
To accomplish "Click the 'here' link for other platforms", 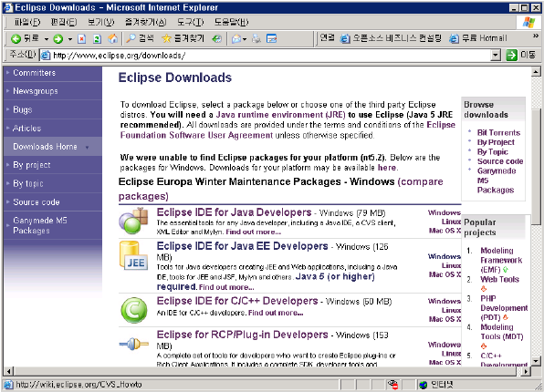I will click(387, 168).
